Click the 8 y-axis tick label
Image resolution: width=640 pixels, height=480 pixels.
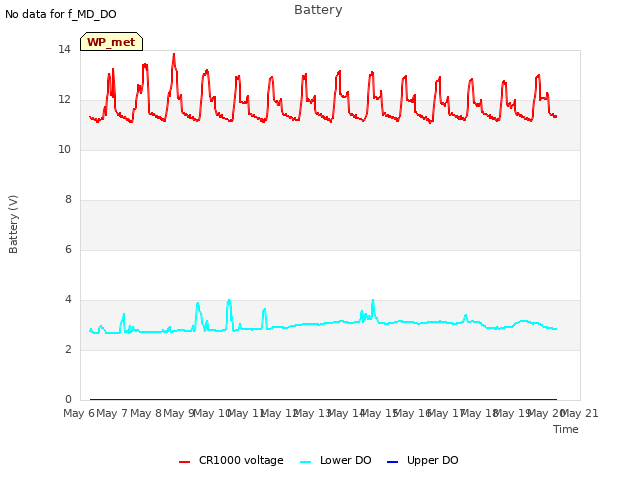(68, 199)
